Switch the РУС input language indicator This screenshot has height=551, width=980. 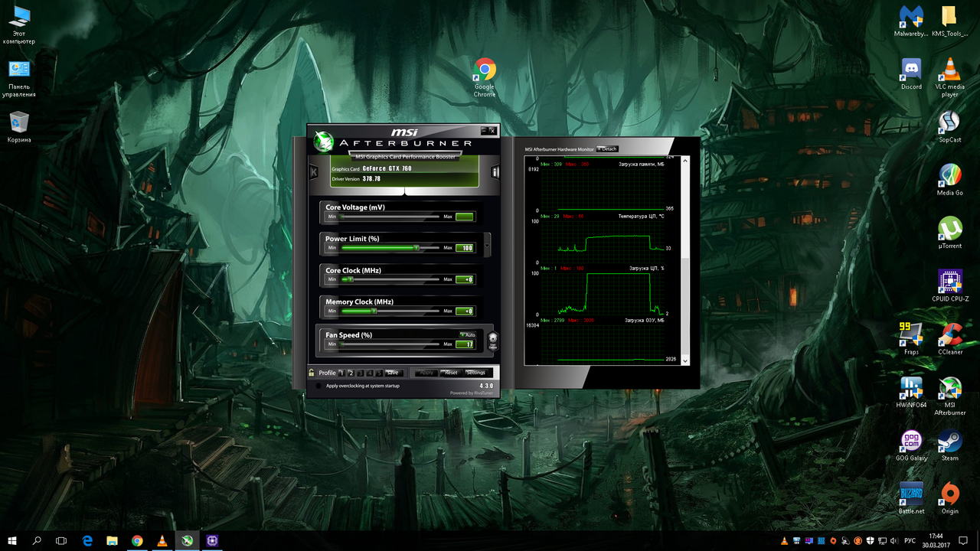coord(910,541)
